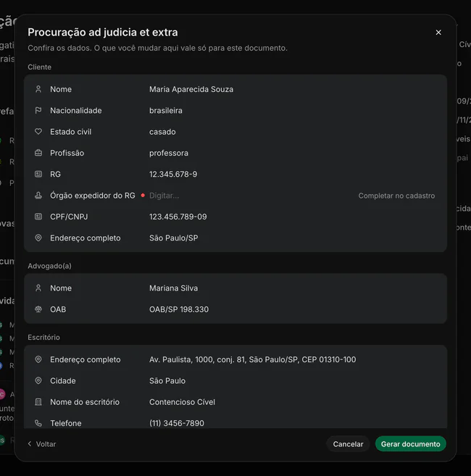Image resolution: width=471 pixels, height=476 pixels.
Task: Click the pin icon beside Cidade
Action: click(x=38, y=380)
